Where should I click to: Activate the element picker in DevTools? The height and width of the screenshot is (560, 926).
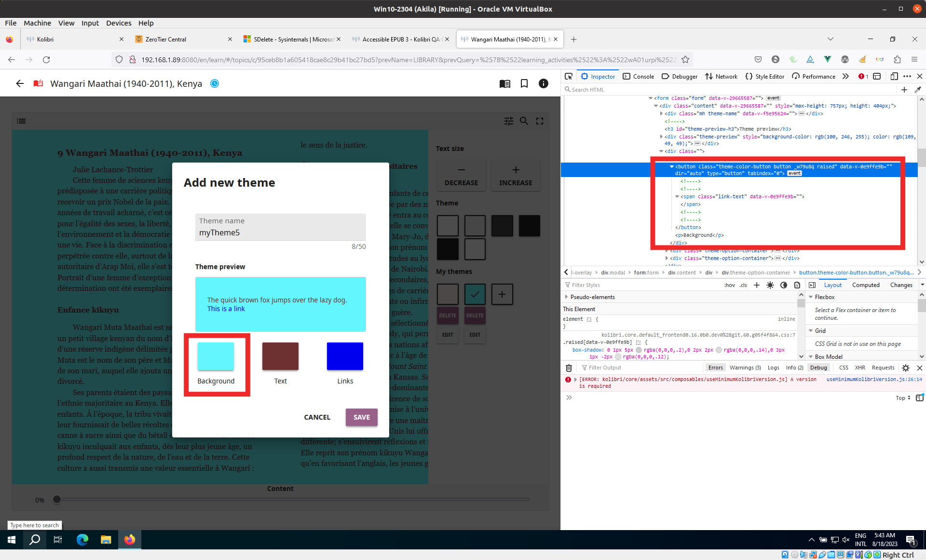tap(569, 76)
